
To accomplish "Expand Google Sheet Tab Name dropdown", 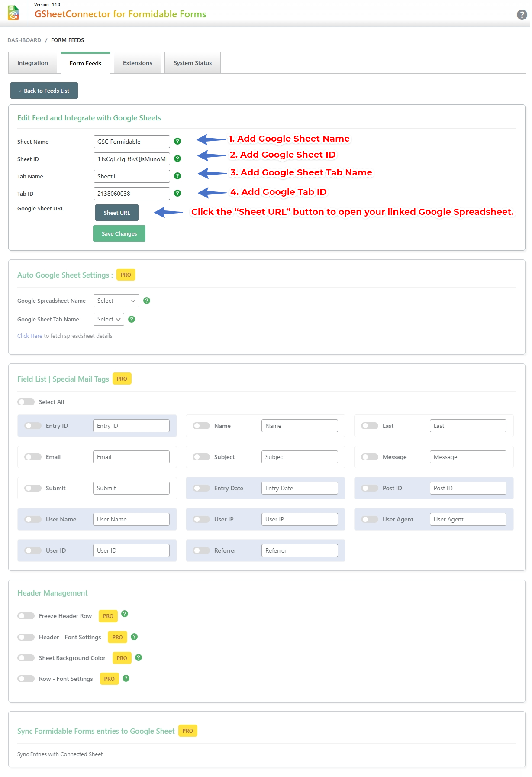I will point(109,319).
